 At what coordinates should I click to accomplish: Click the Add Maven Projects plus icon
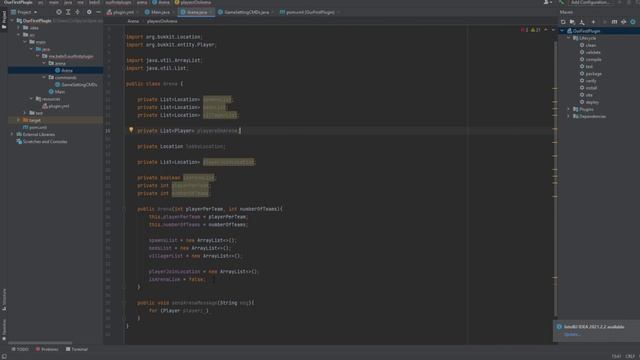pos(593,22)
